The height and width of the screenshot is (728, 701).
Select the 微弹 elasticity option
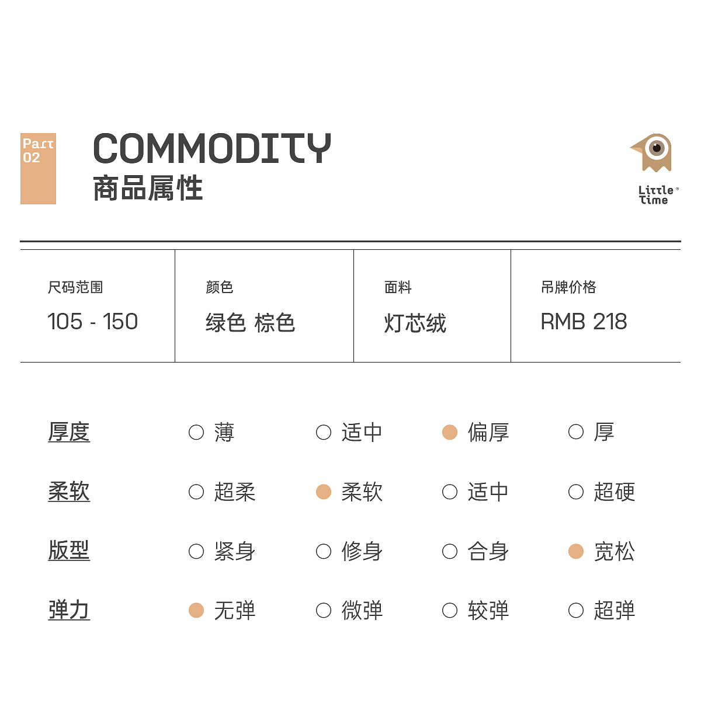tap(324, 611)
